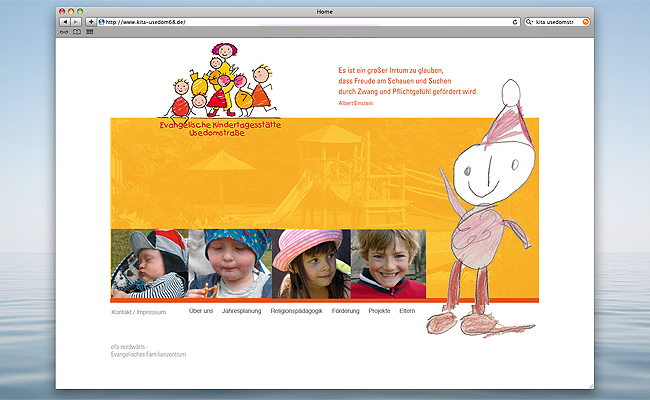The height and width of the screenshot is (400, 650).
Task: Open the Top Sites grid icon
Action: click(90, 32)
